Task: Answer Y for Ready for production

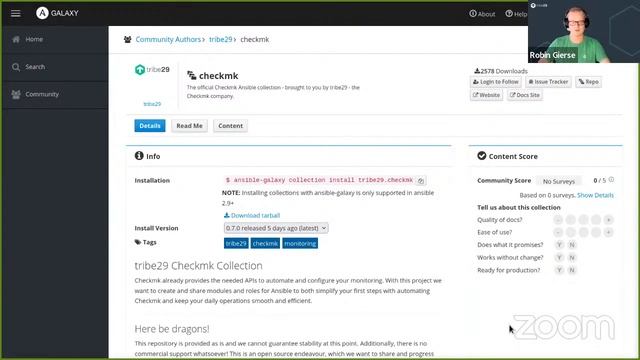Action: point(559,270)
